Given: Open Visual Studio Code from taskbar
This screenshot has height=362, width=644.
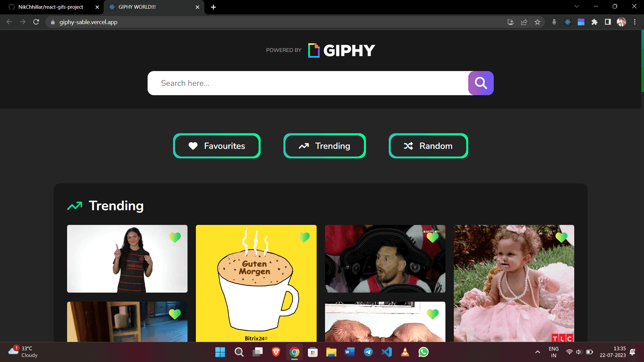Looking at the screenshot, I should [387, 352].
